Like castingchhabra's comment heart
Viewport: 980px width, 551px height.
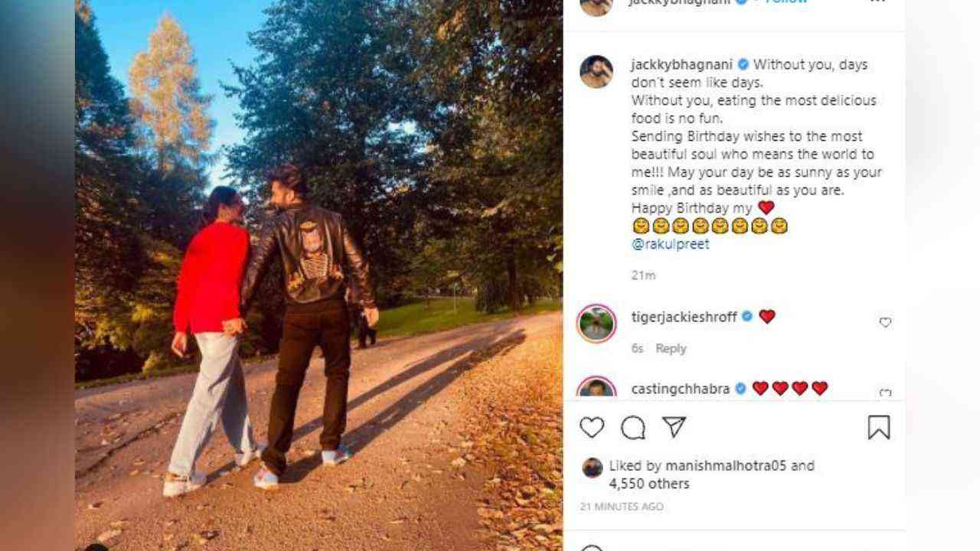[885, 393]
